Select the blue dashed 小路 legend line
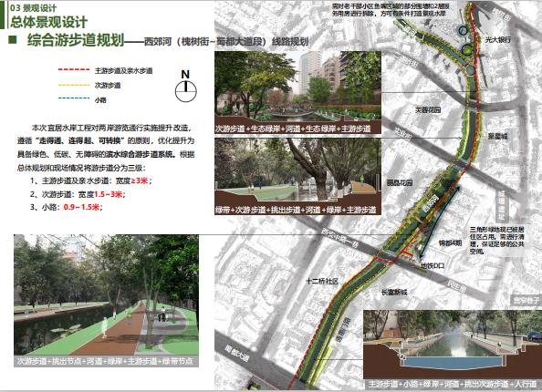The width and height of the screenshot is (542, 392). point(74,98)
